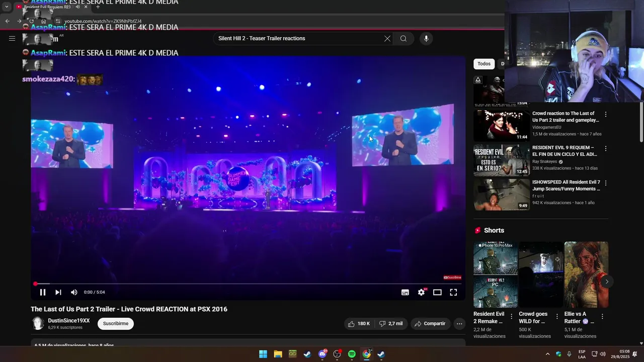Open options for Ellie vs A Rattler short

click(x=602, y=316)
